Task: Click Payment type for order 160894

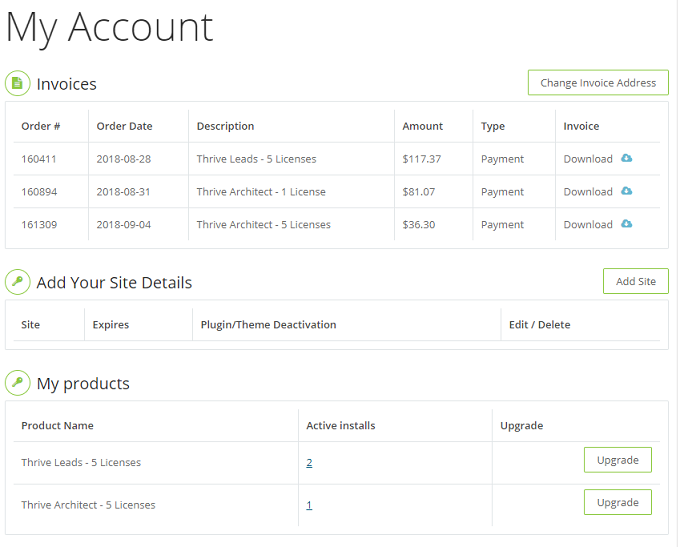Action: [x=502, y=192]
